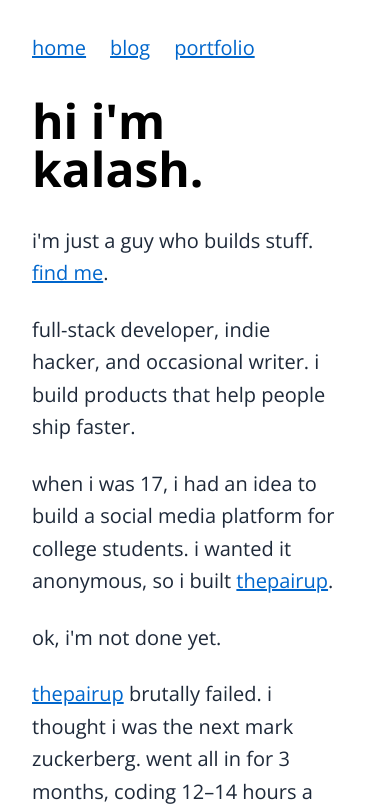Viewport: 375px width, 812px height.
Task: Open thepairup link before "brutally failed"
Action: (78, 694)
